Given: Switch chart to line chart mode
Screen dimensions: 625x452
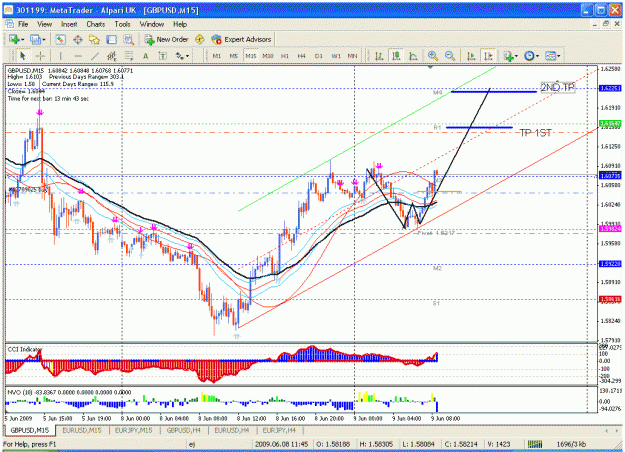Looking at the screenshot, I should tap(413, 56).
